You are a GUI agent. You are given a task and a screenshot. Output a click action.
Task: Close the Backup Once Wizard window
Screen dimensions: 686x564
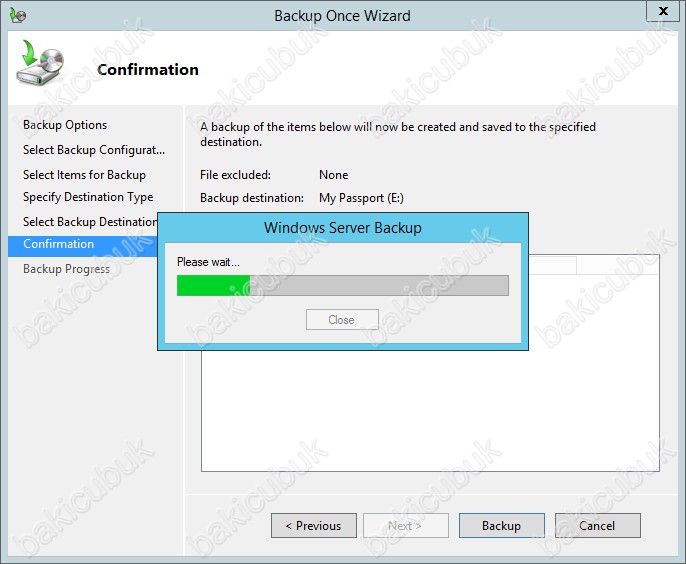(663, 11)
